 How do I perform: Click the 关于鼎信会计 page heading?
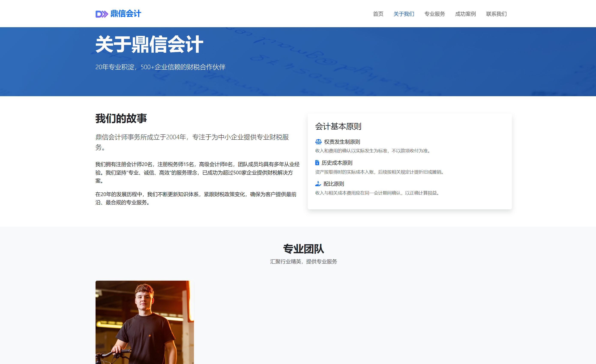[149, 45]
